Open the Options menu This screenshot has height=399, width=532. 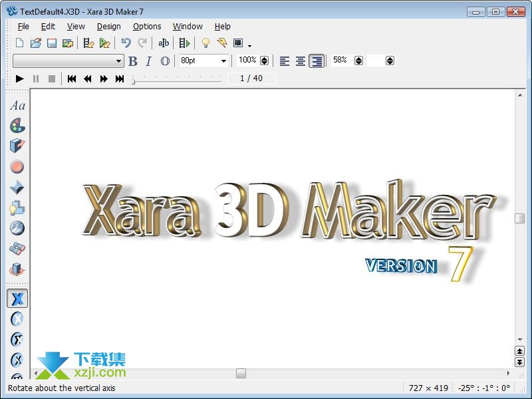(x=147, y=27)
